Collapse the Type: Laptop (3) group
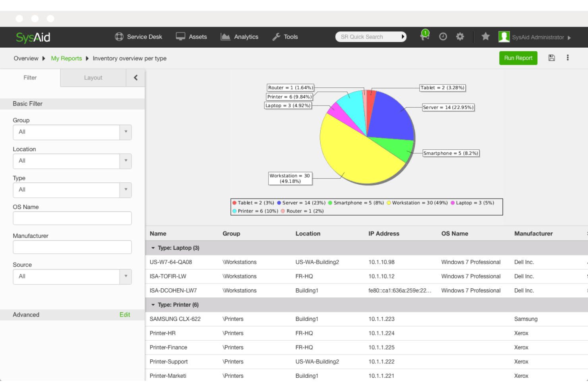This screenshot has height=392, width=588. coord(153,247)
